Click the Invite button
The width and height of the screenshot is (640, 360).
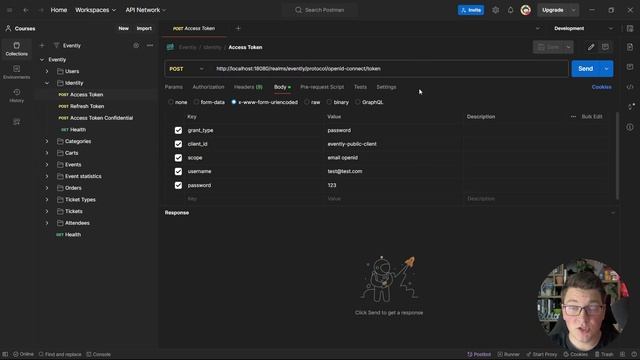(471, 10)
